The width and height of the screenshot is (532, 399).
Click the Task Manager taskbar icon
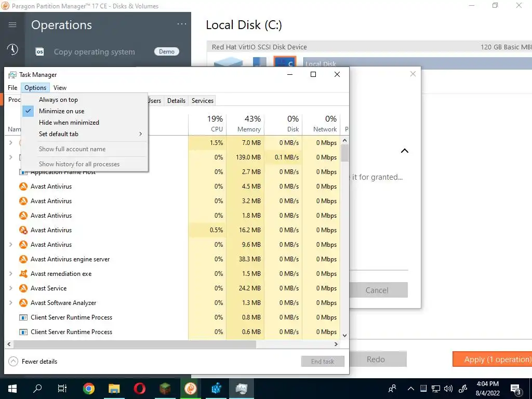(241, 389)
